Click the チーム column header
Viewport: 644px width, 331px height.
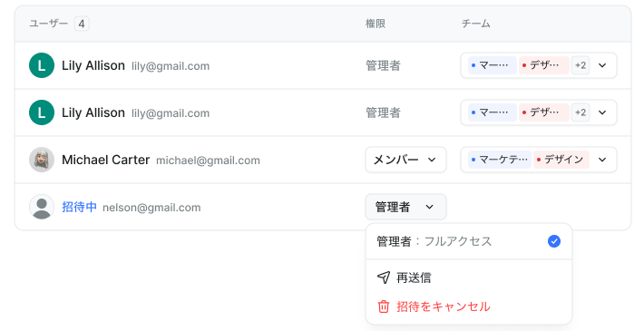pos(475,24)
